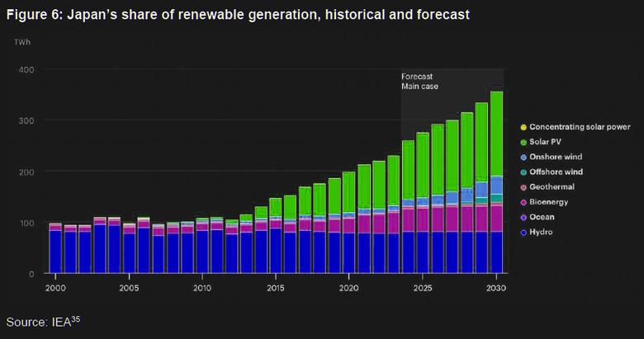Click the Figure 6 chart title
Image resolution: width=644 pixels, height=339 pixels.
[239, 15]
